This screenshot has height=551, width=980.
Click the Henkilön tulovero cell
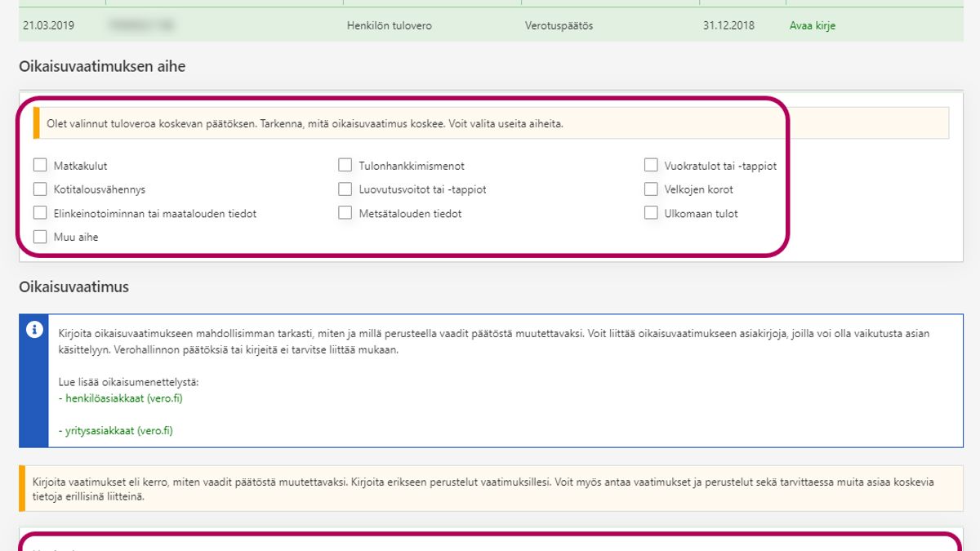pos(389,25)
